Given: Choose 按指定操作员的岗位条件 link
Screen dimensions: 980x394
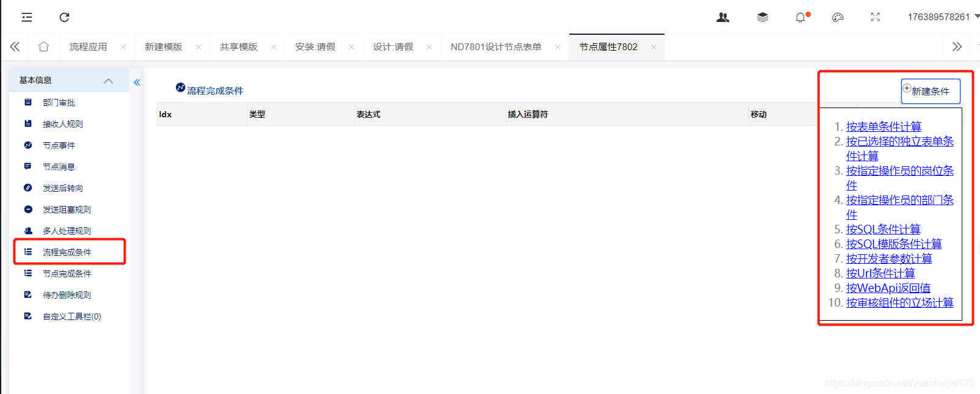Looking at the screenshot, I should click(899, 178).
